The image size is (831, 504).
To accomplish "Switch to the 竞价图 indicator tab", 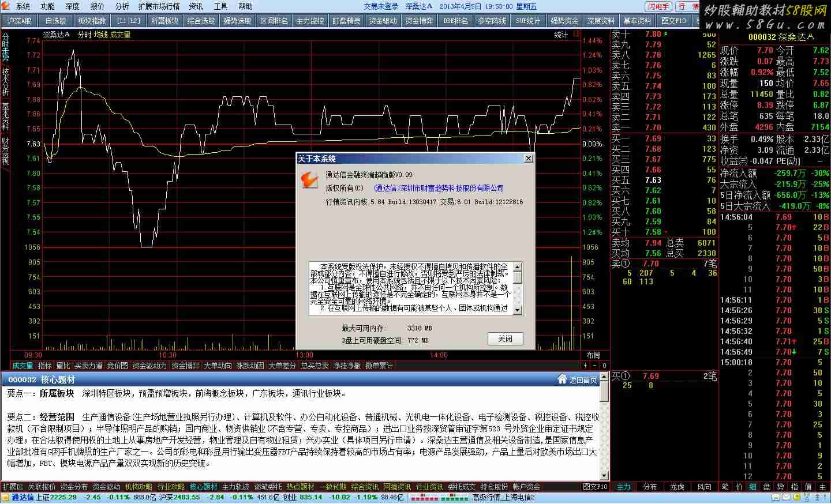I will (x=118, y=366).
